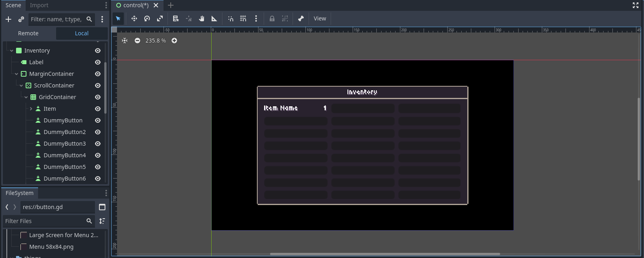Screen dimensions: 644x258
Task: Lock the selected node
Action: click(x=272, y=18)
